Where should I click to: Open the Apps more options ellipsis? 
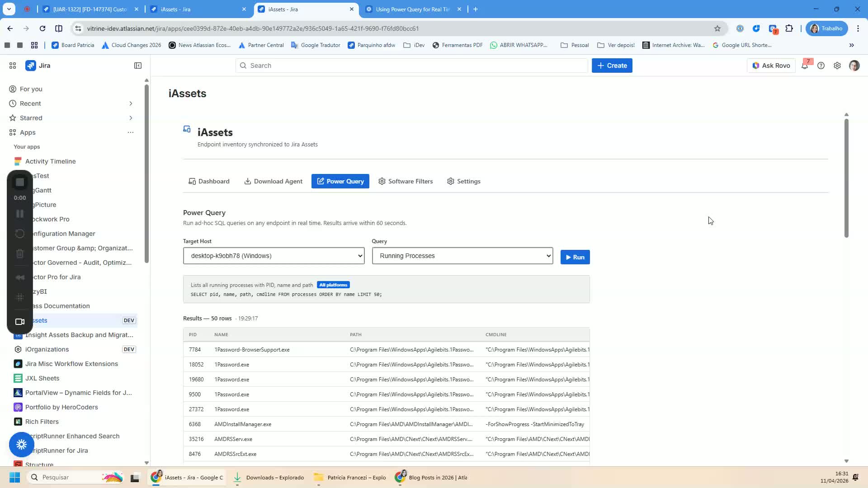click(131, 132)
